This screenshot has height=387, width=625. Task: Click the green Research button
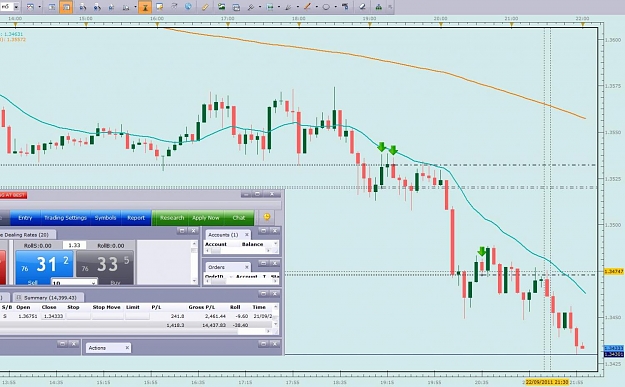pos(172,218)
